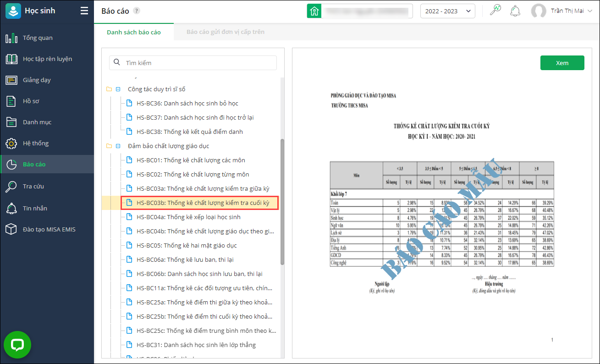Click the Danh mục folder icon

11,122
